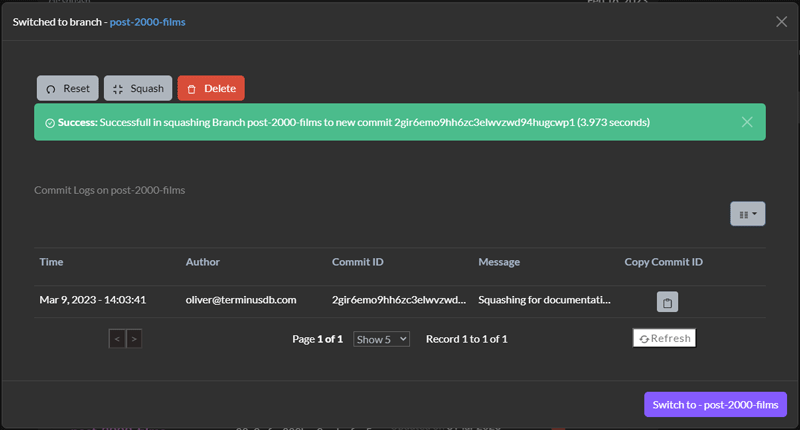This screenshot has width=800, height=430.
Task: Close the branch dialog with X
Action: tap(781, 21)
